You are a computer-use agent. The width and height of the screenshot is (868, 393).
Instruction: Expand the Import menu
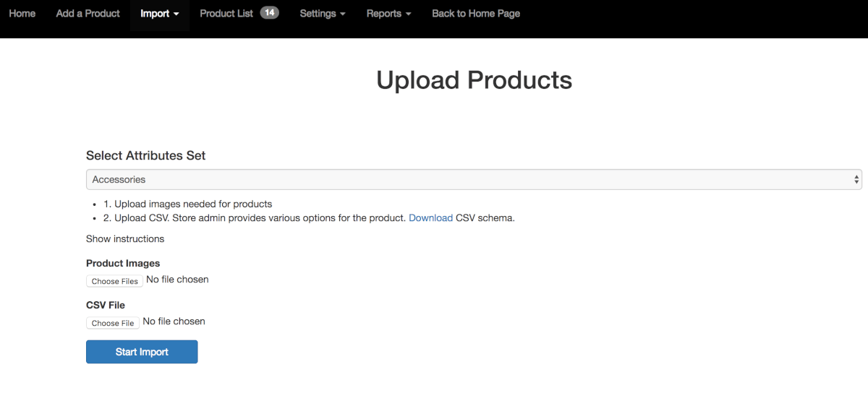155,14
